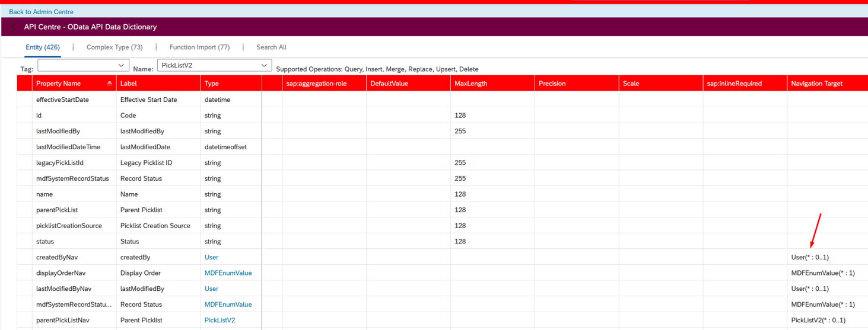The image size is (868, 330).
Task: Click the separator dots after Entity tab
Action: coord(73,47)
